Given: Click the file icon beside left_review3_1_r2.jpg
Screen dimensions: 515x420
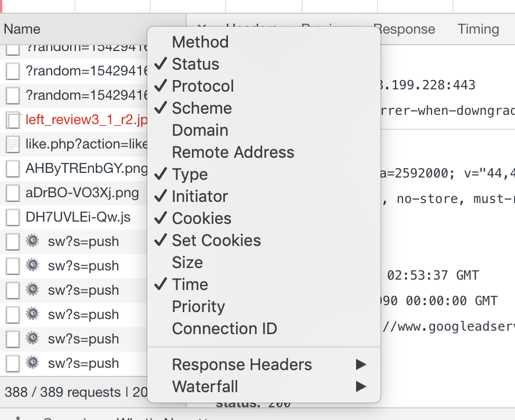Looking at the screenshot, I should pyautogui.click(x=13, y=120).
